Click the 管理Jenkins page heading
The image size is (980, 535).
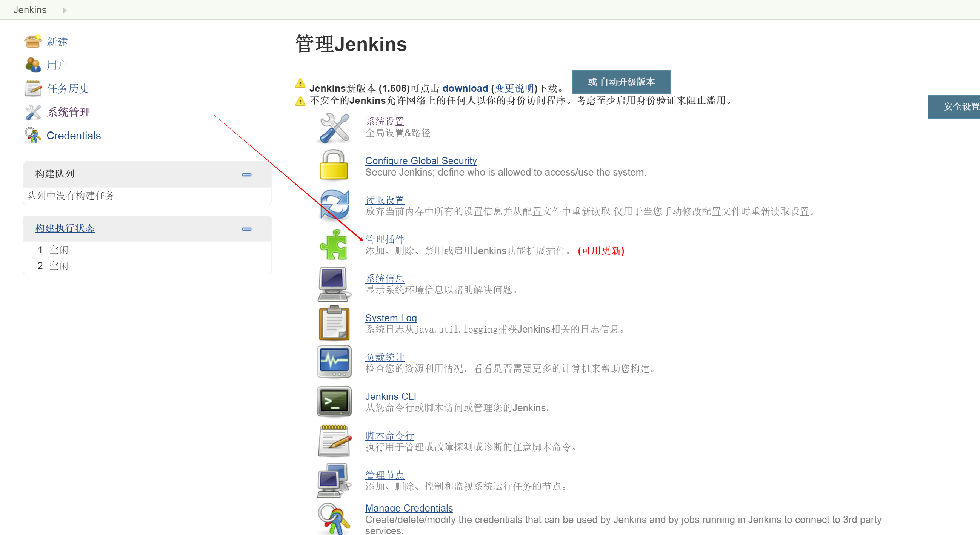(x=351, y=44)
